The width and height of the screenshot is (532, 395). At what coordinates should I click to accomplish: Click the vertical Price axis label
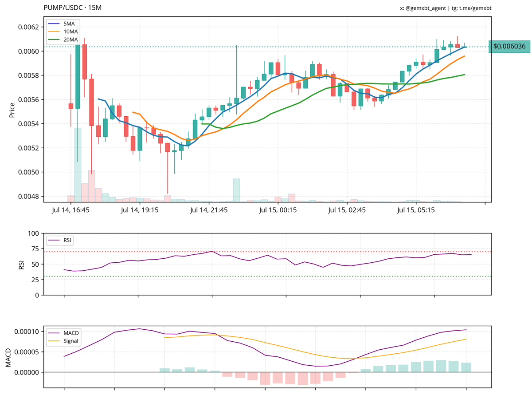pyautogui.click(x=12, y=110)
